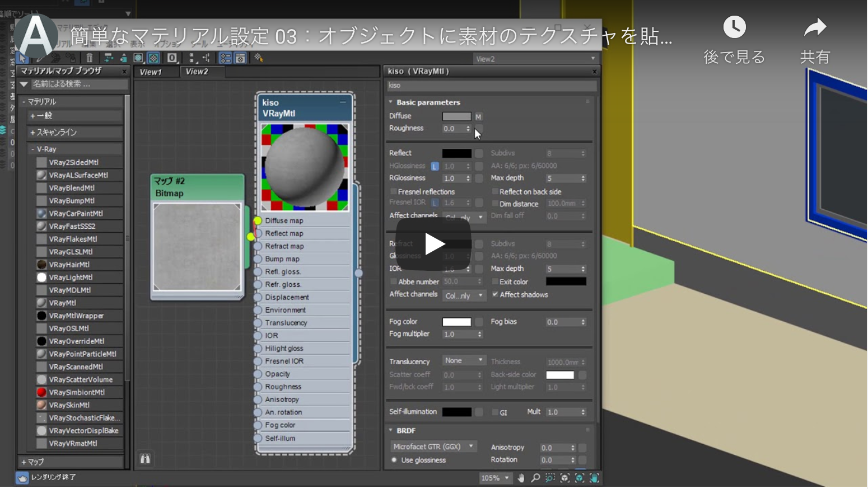This screenshot has width=868, height=489.
Task: Click the Share arrow icon
Action: (815, 27)
